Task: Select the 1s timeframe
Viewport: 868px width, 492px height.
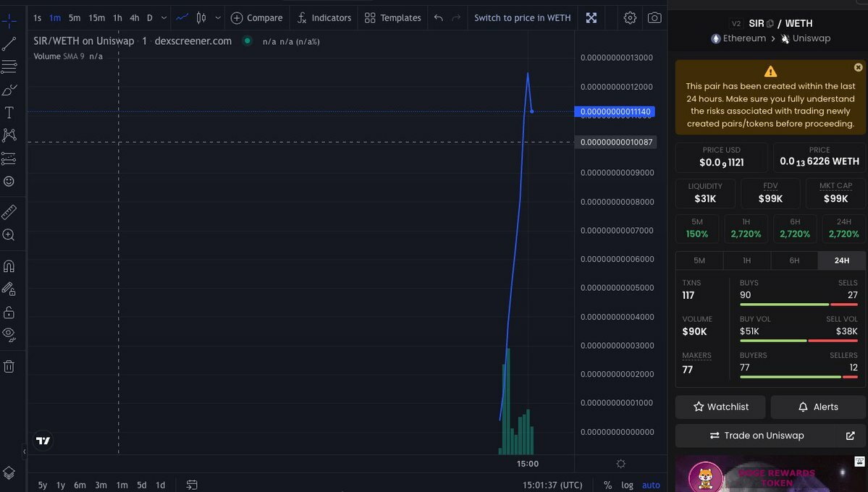Action: pos(37,17)
